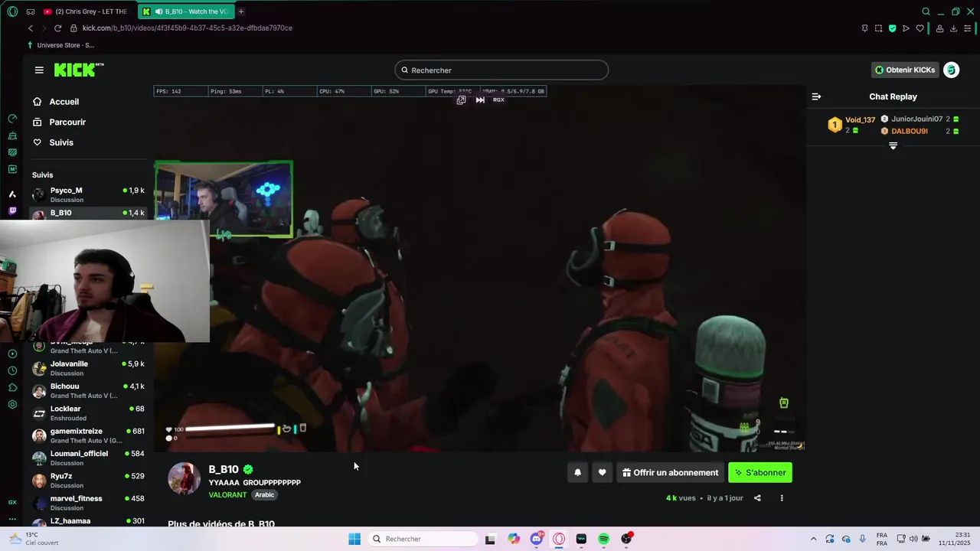980x551 pixels.
Task: Click the S'abonner button
Action: 760,472
